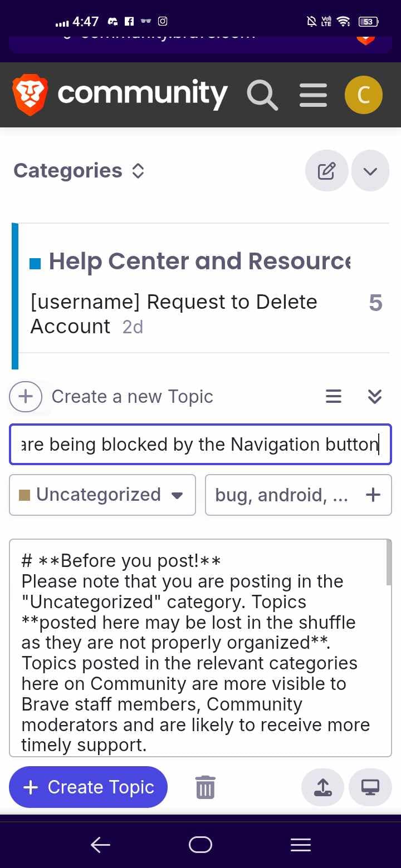Image resolution: width=401 pixels, height=868 pixels.
Task: Open the hamburger menu in header
Action: (313, 95)
